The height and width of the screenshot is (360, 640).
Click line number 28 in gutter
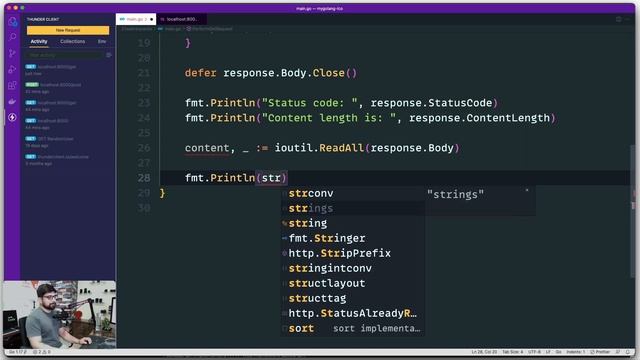tap(144, 178)
